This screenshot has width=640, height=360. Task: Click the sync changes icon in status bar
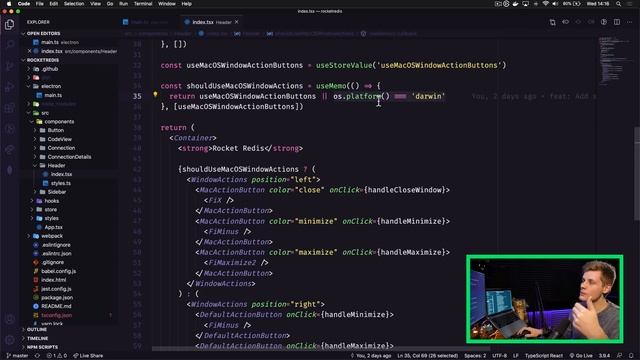pyautogui.click(x=37, y=356)
